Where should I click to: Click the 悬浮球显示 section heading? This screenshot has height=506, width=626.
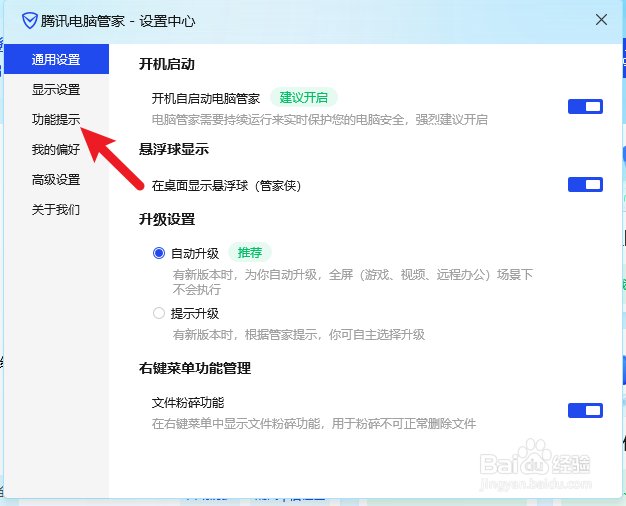pyautogui.click(x=174, y=149)
